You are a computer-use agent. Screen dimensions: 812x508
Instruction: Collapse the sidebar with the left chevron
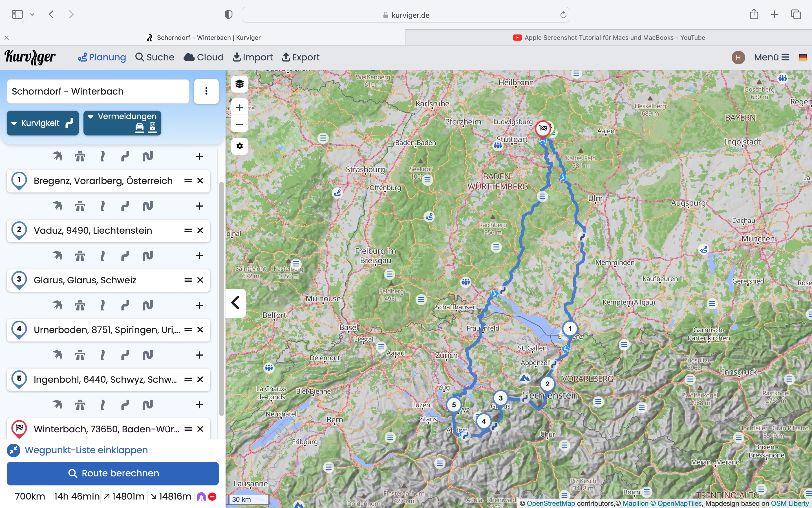pos(235,303)
